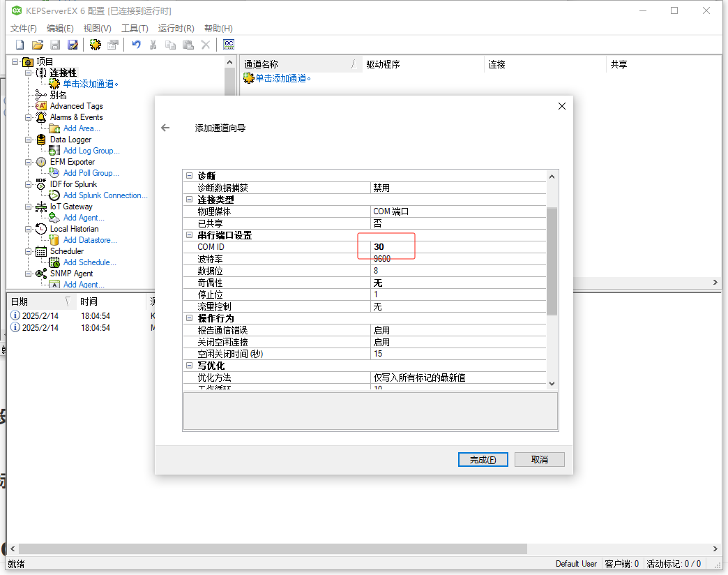Screen dimensions: 728x575
Task: Select the 物理媒体 value COM 端口
Action: coord(457,211)
